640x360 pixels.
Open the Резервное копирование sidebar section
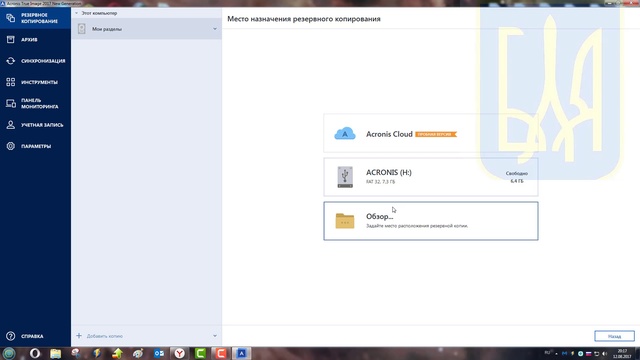tap(35, 18)
